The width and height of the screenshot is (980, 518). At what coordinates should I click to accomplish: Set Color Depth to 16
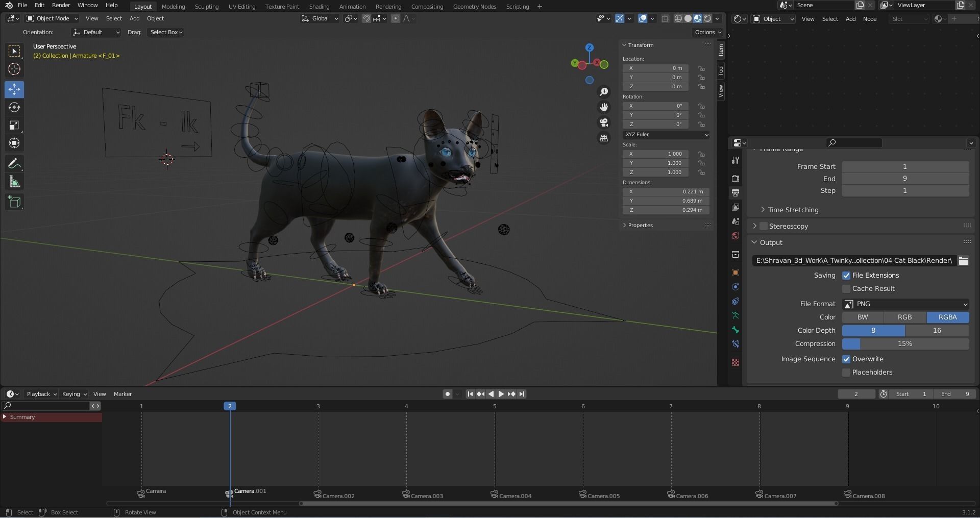click(937, 331)
